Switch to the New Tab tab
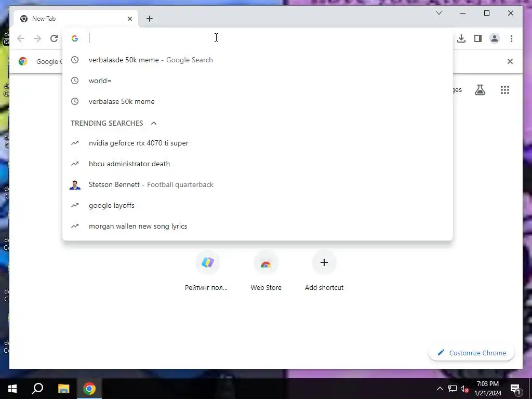The width and height of the screenshot is (532, 399). click(x=76, y=19)
